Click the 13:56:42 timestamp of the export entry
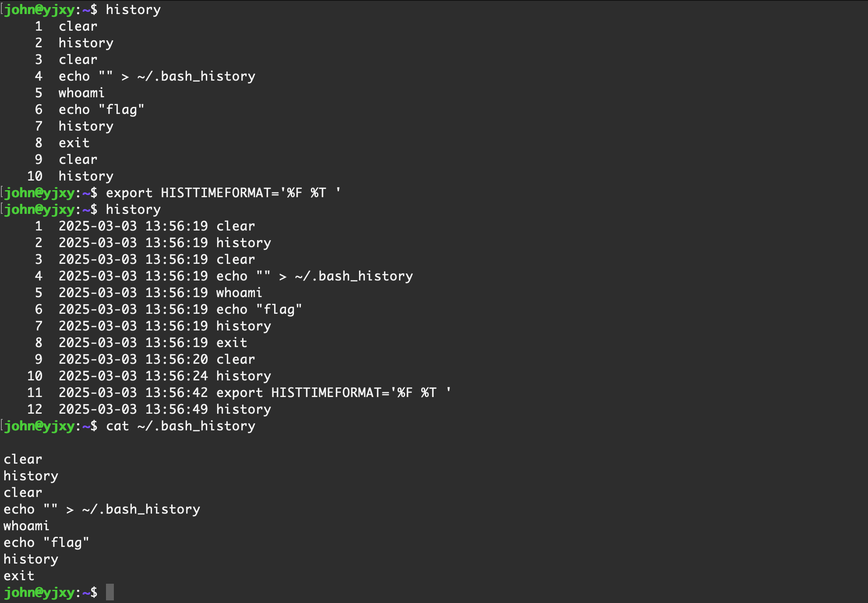The image size is (868, 603). 176,393
